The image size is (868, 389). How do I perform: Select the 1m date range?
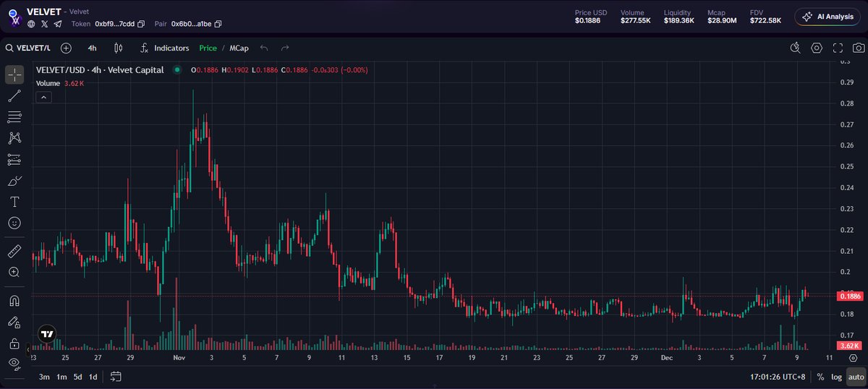(x=61, y=377)
